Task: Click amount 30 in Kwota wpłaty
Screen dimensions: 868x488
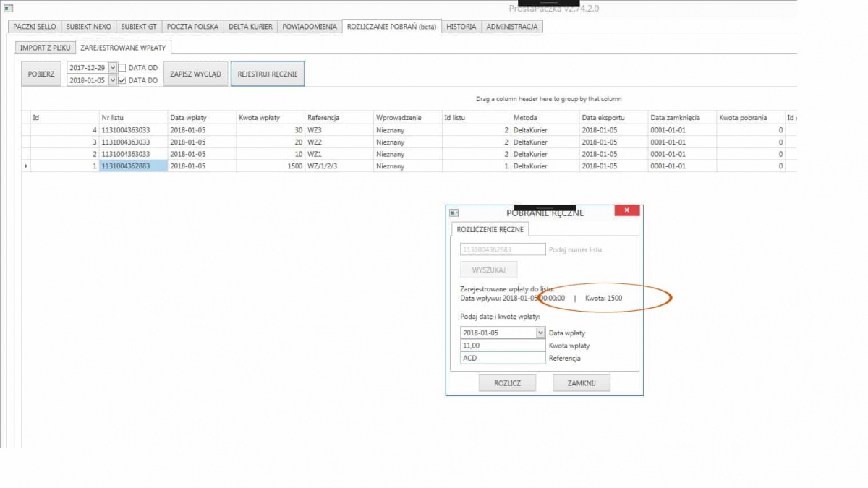Action: 270,130
